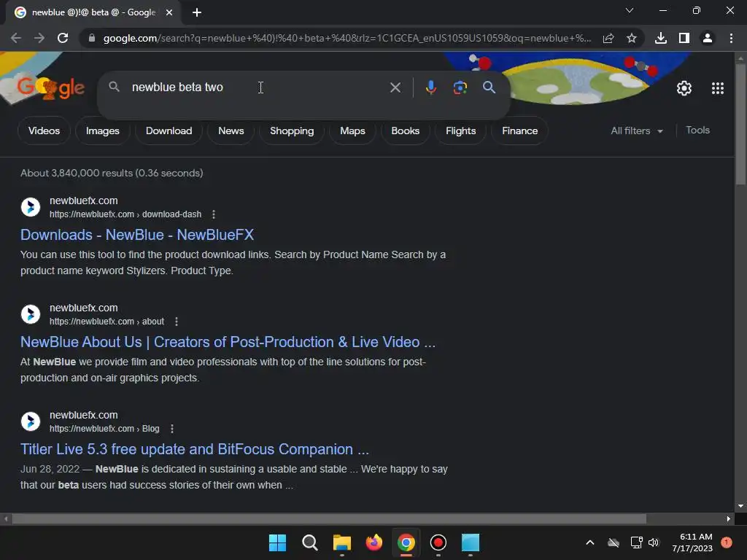Open the notification badge in the taskbar

point(726,542)
